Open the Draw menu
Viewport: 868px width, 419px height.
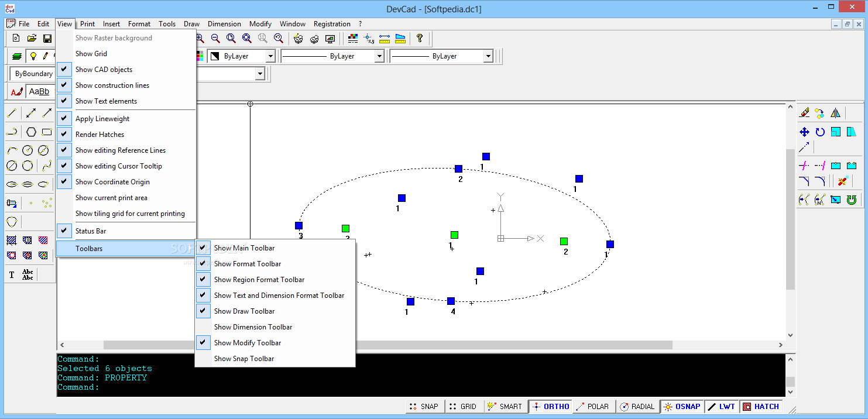pos(191,24)
